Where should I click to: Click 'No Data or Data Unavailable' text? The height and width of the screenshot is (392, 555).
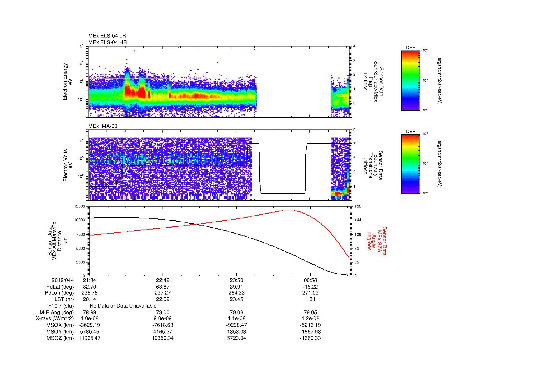[123, 306]
